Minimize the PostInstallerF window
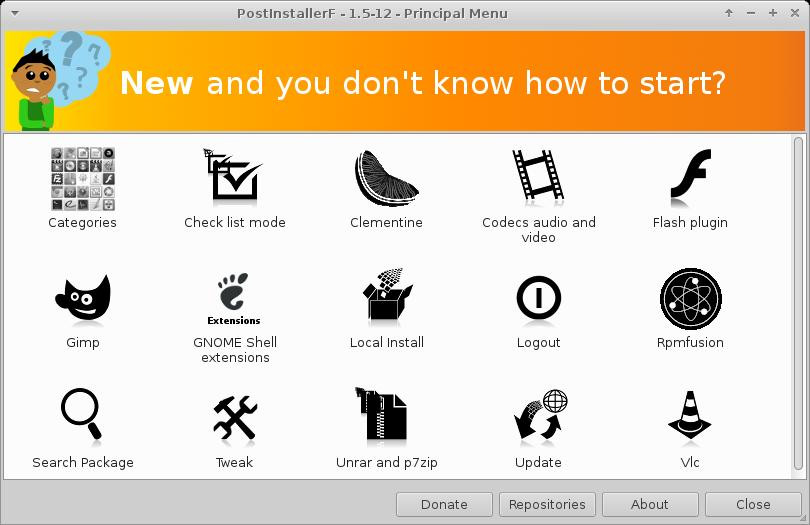This screenshot has width=810, height=525. 751,13
